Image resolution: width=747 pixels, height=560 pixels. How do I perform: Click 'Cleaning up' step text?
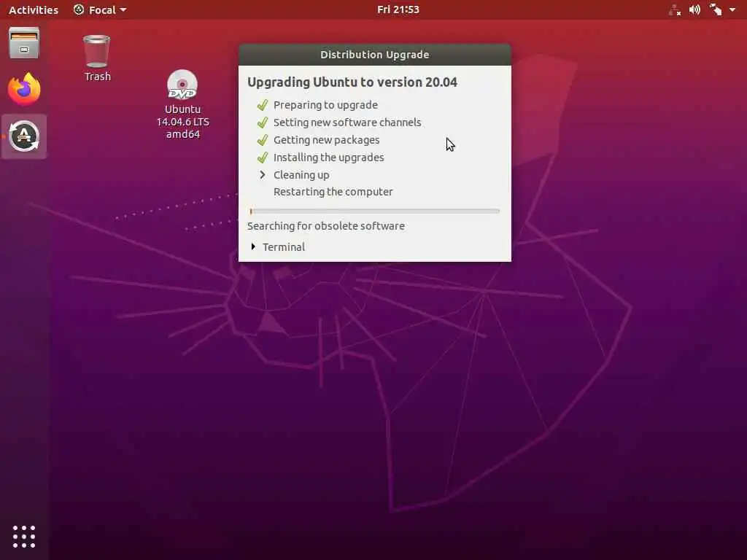pos(301,175)
